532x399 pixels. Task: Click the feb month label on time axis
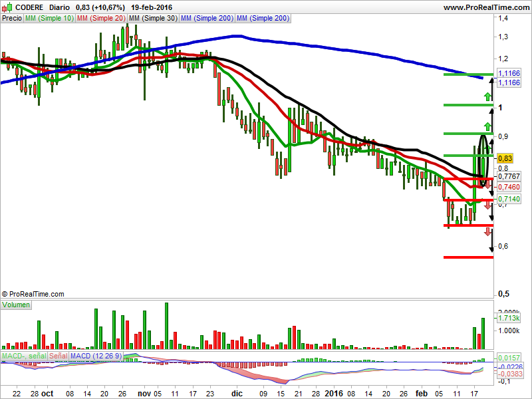[422, 394]
